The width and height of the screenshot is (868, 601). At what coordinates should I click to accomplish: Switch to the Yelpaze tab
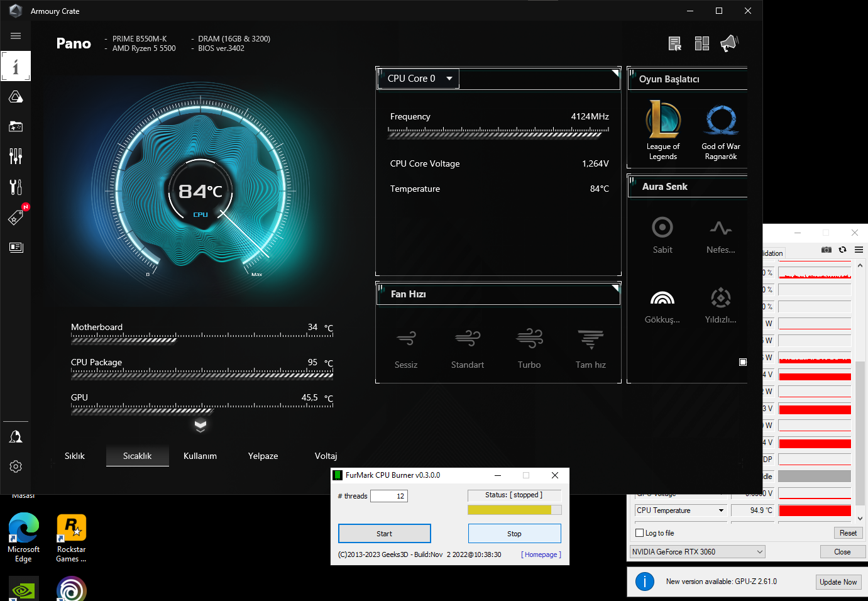pyautogui.click(x=263, y=456)
